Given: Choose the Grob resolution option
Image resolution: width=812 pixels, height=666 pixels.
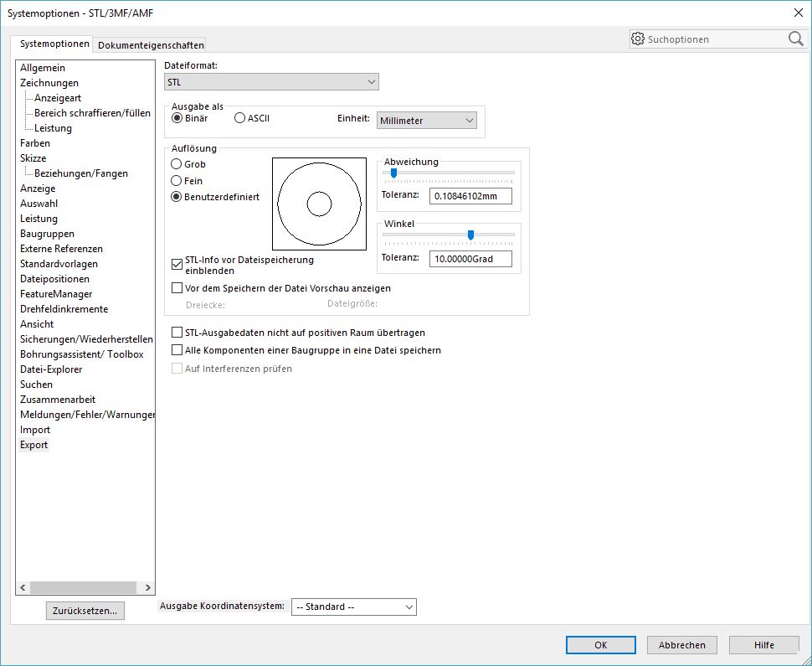Looking at the screenshot, I should 177,164.
